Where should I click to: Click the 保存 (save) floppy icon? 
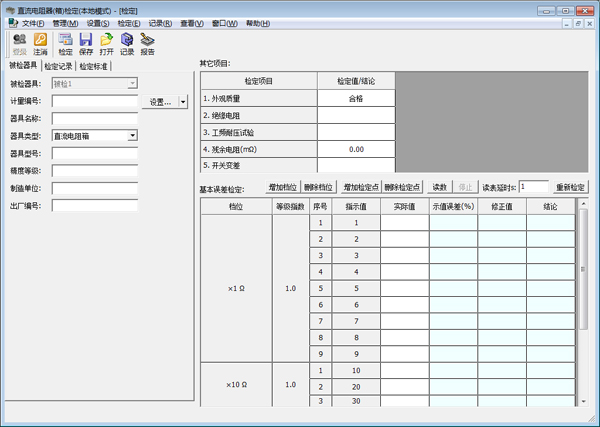pos(86,43)
